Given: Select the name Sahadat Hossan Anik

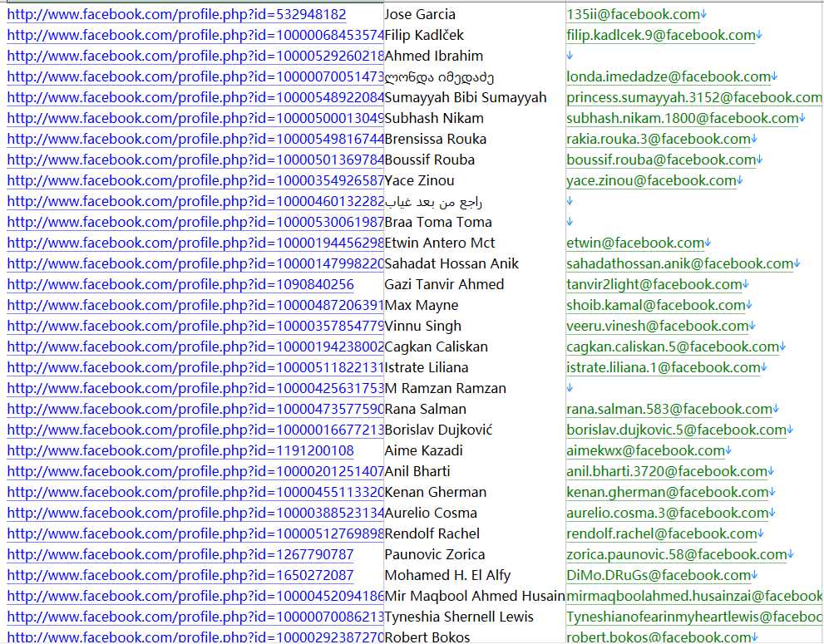Looking at the screenshot, I should pos(452,263).
